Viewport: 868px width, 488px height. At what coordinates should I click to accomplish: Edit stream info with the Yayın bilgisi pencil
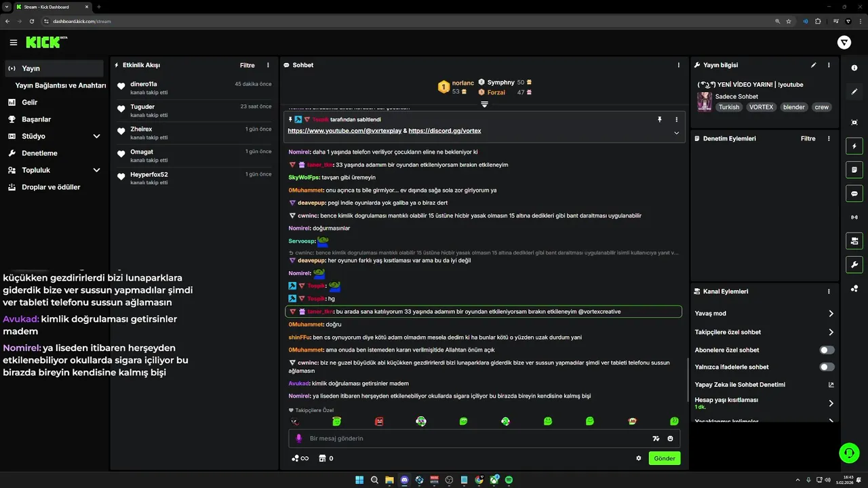[x=814, y=65]
